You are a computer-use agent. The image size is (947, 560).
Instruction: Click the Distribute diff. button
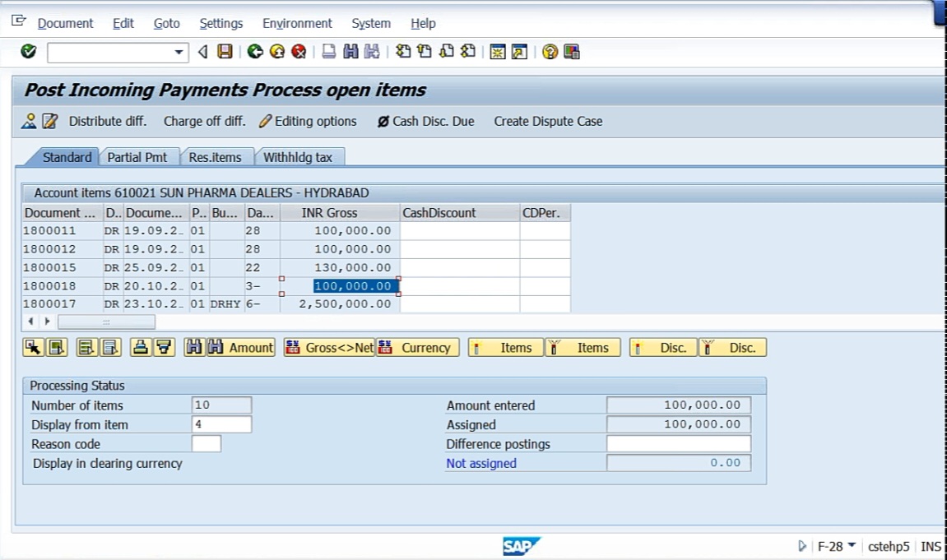108,122
